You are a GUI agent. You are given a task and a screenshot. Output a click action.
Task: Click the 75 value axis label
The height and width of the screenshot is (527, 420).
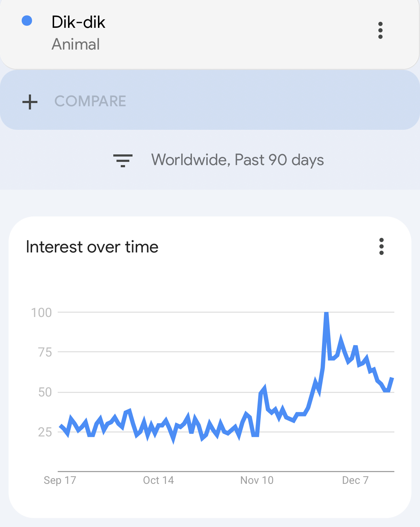[x=45, y=352]
